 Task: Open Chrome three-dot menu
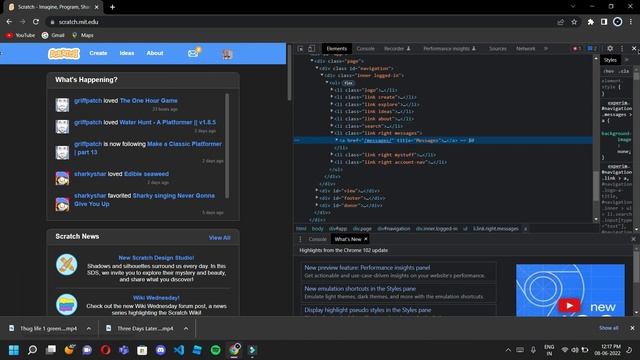[x=631, y=22]
